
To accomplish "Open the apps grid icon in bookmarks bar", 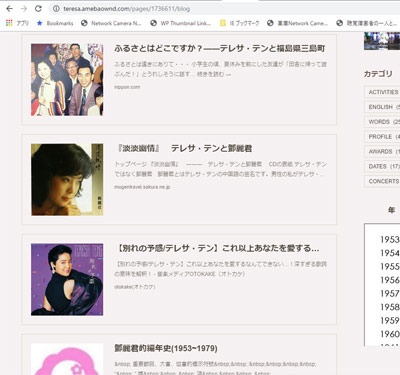I will (9, 23).
